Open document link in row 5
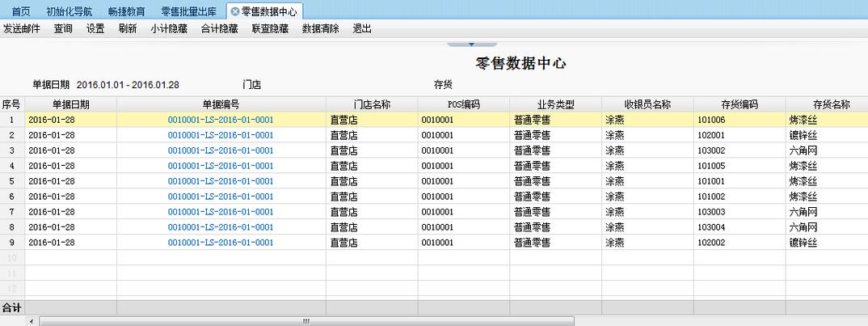The height and width of the screenshot is (326, 868). point(221,181)
